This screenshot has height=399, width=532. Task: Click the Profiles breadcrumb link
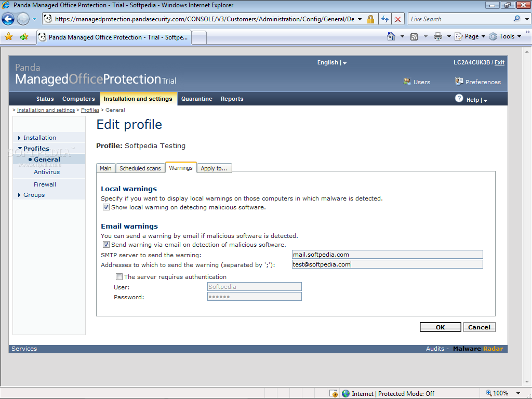(x=90, y=110)
